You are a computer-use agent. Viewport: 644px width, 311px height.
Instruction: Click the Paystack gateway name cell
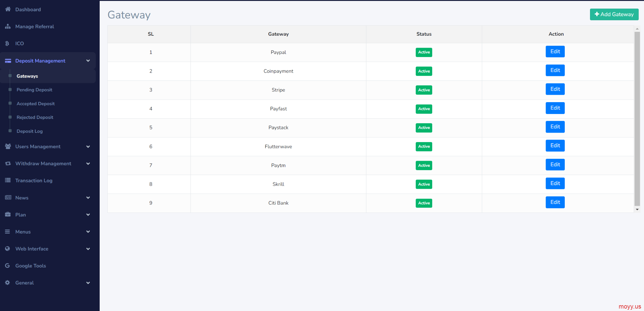278,127
